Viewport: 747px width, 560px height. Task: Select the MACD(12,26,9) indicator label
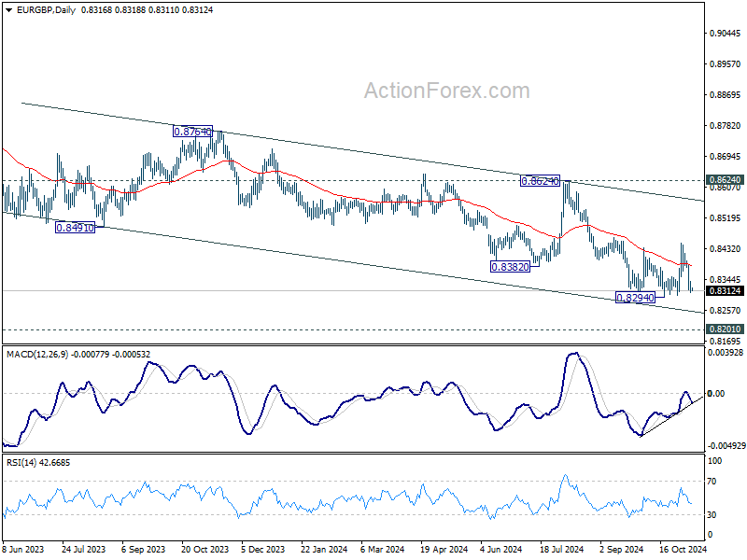(37, 355)
